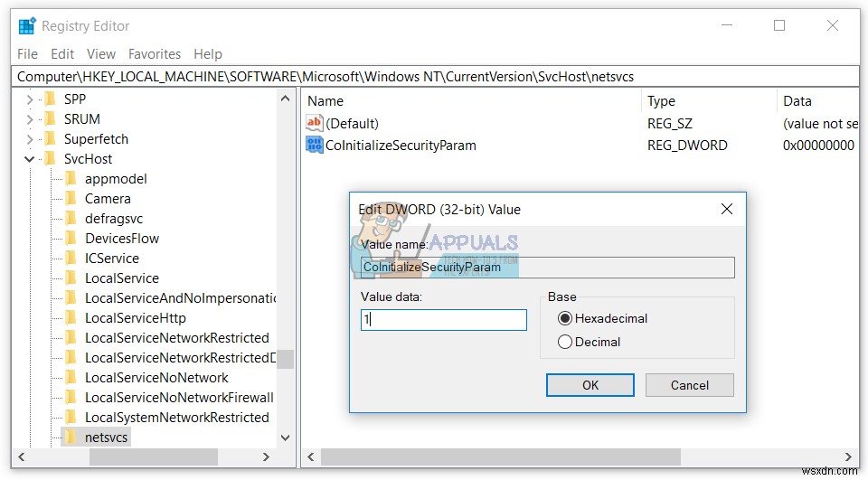The image size is (868, 480).
Task: Click the values pane horizontal scrollbar thumb
Action: (500, 456)
